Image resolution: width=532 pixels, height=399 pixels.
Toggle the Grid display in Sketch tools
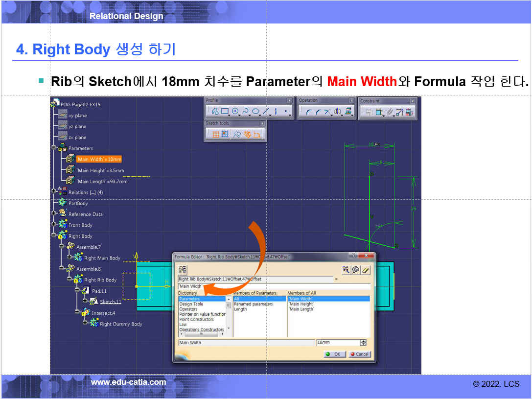coord(215,134)
